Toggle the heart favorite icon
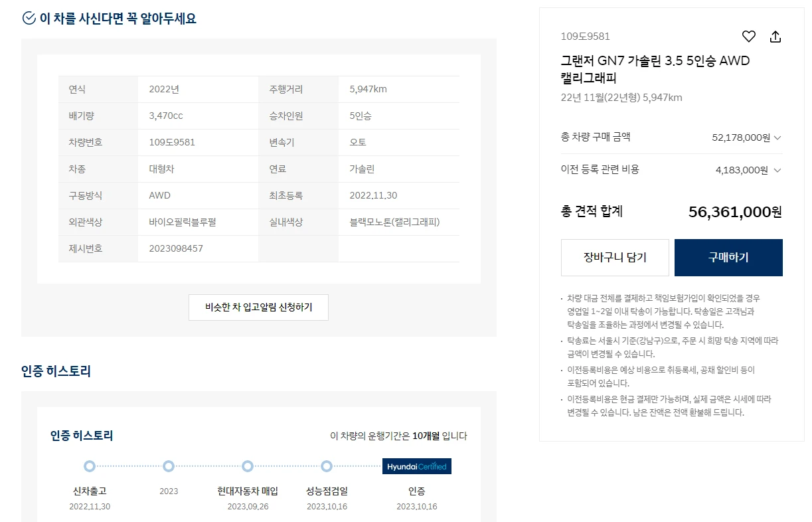 tap(748, 37)
